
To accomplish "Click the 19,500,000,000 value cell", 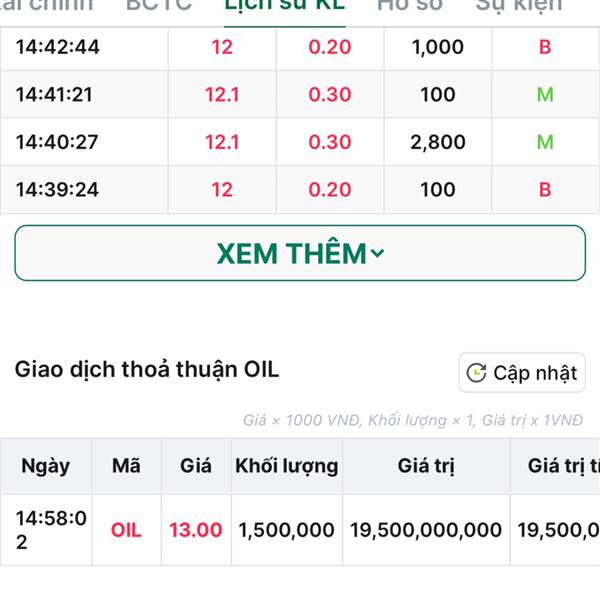I will tap(426, 530).
